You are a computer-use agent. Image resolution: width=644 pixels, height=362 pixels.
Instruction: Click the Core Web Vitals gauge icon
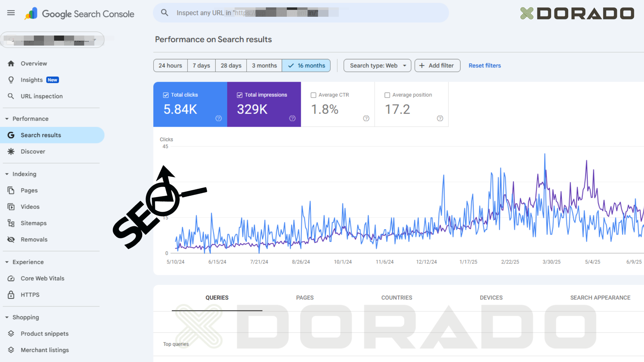click(x=11, y=279)
